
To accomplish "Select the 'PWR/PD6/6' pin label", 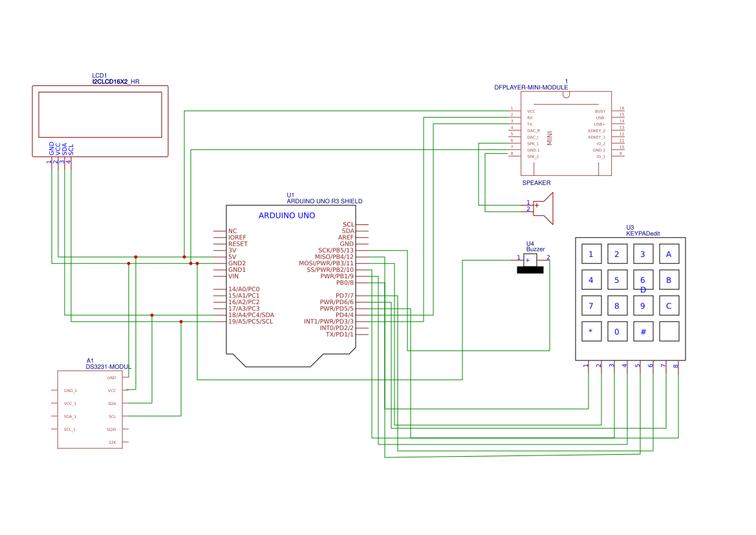I will pyautogui.click(x=336, y=302).
